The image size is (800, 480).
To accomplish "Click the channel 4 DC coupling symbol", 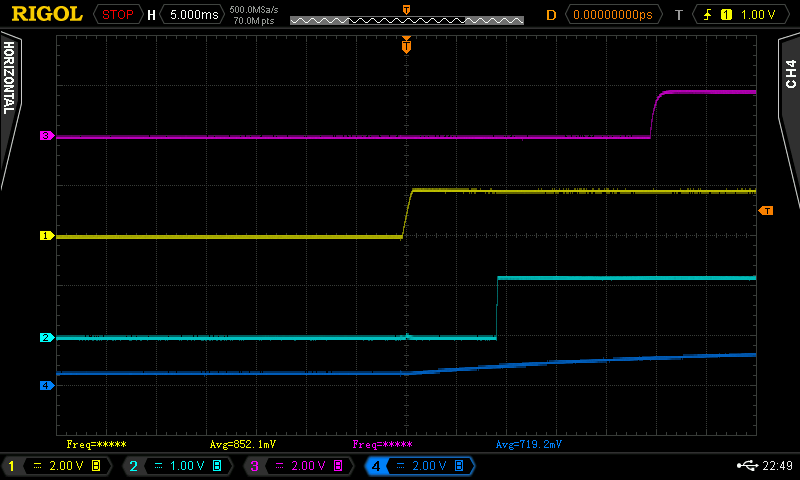I will click(401, 466).
